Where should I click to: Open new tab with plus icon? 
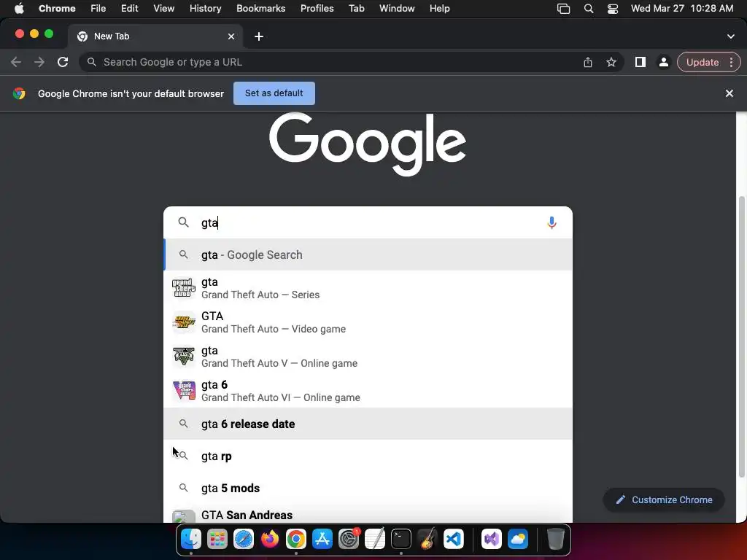[x=259, y=36]
